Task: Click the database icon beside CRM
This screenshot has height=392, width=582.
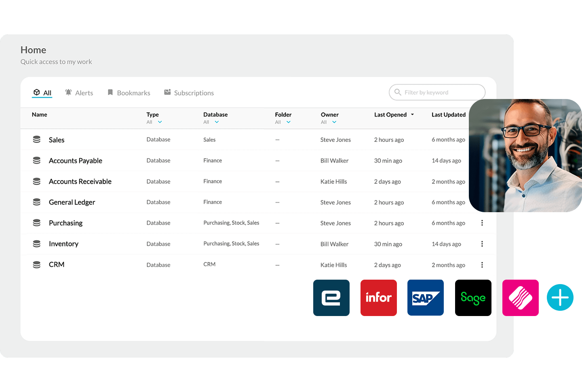Action: pyautogui.click(x=37, y=265)
